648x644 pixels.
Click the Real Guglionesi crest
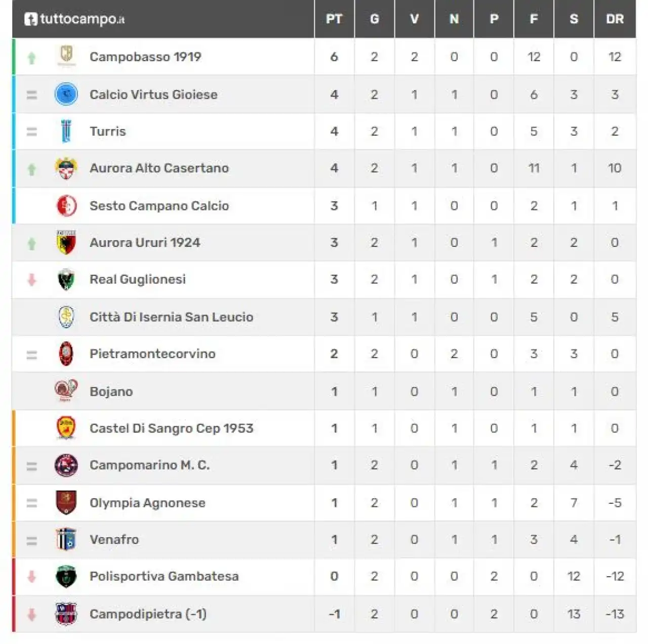pyautogui.click(x=66, y=279)
